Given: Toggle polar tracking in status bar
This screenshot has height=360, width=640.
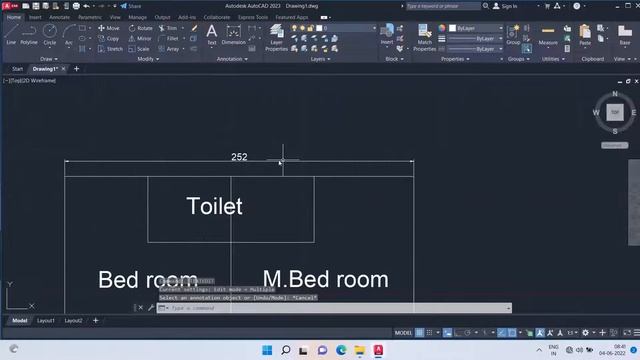Looking at the screenshot, I should (468, 333).
